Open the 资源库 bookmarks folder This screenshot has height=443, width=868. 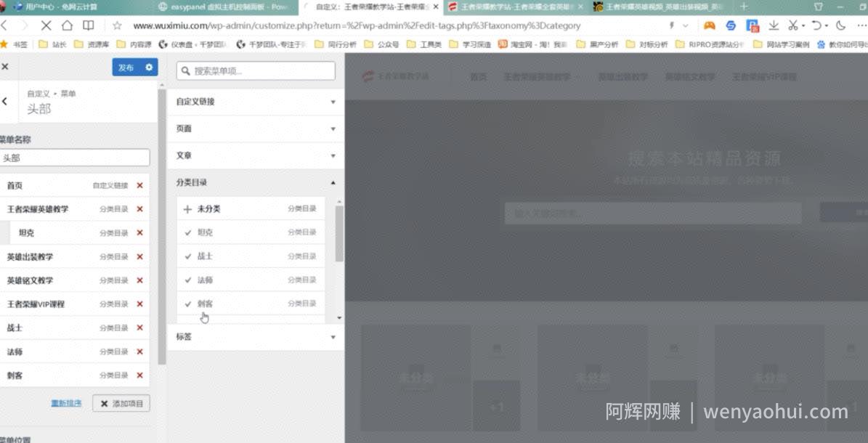[92, 44]
